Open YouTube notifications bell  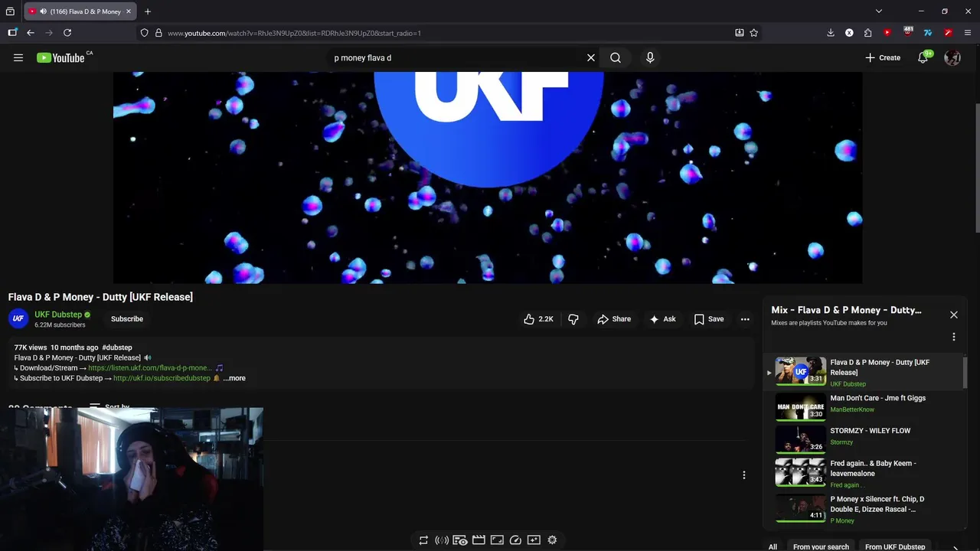923,57
